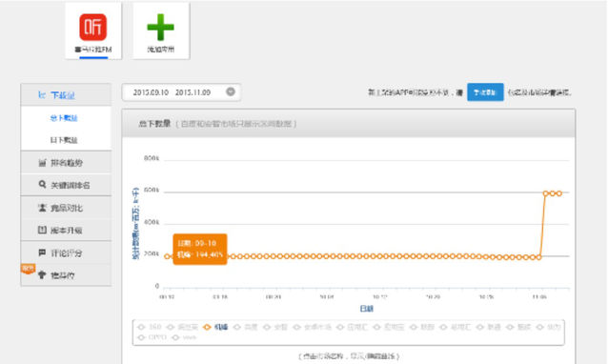Open 关键词排名 via the magnifier icon

click(42, 185)
